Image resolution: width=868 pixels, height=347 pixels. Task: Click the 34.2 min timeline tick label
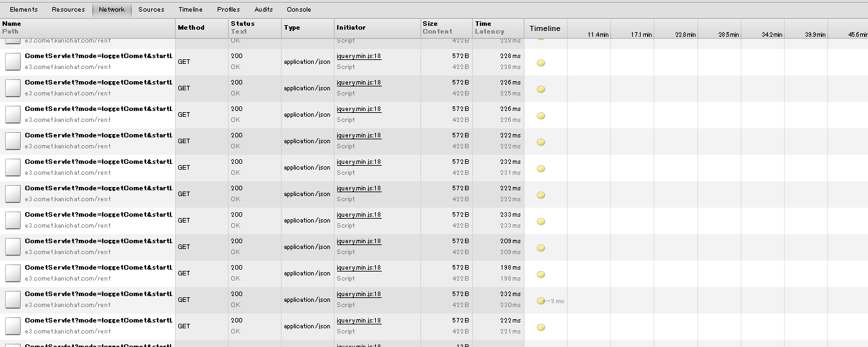click(772, 35)
